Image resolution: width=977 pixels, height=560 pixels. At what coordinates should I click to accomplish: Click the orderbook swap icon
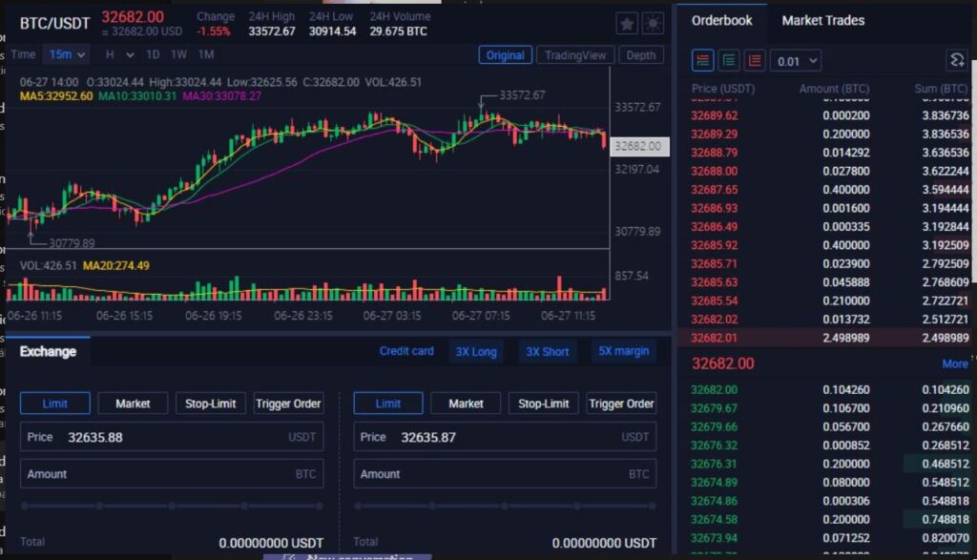[957, 60]
